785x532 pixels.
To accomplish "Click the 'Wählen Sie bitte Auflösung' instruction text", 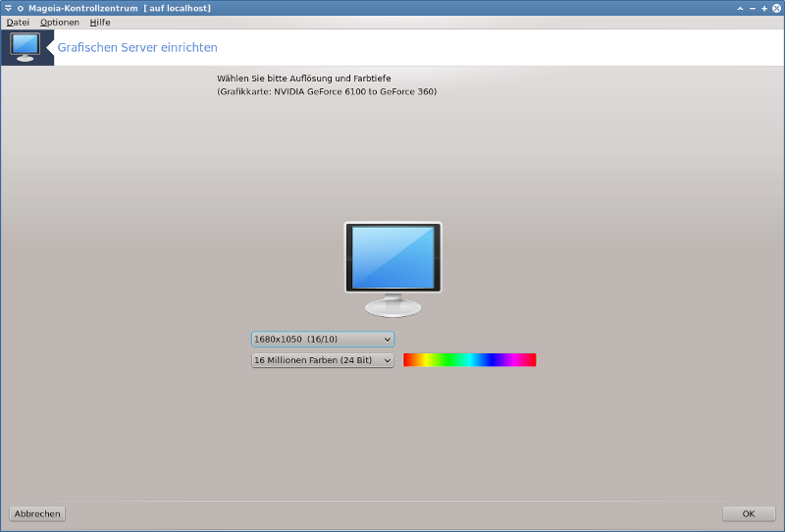I will tap(303, 79).
